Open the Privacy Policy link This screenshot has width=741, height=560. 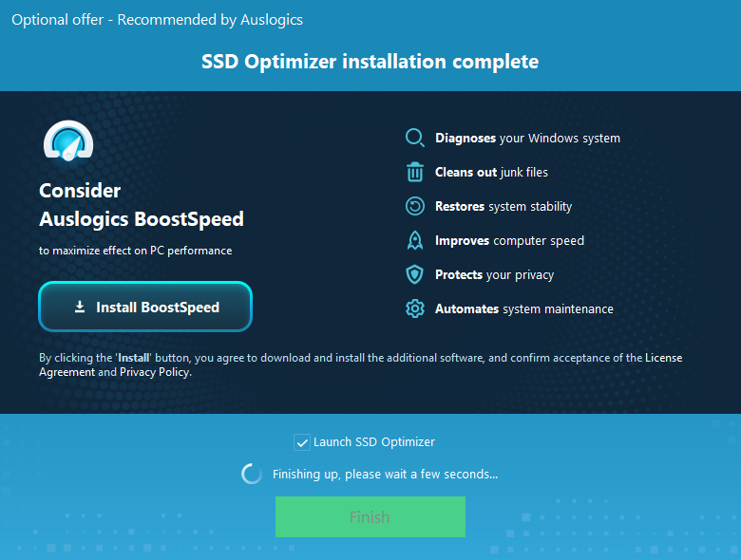pyautogui.click(x=155, y=372)
